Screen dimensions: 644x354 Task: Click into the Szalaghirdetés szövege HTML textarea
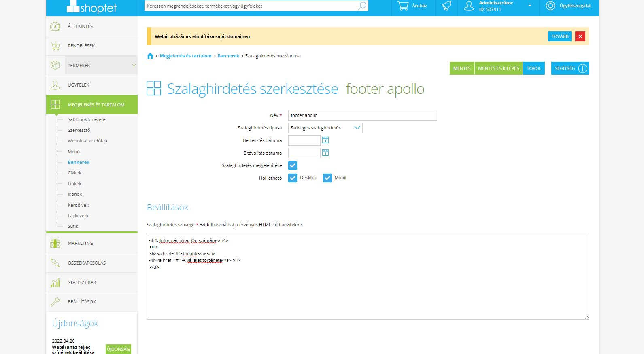(x=368, y=277)
